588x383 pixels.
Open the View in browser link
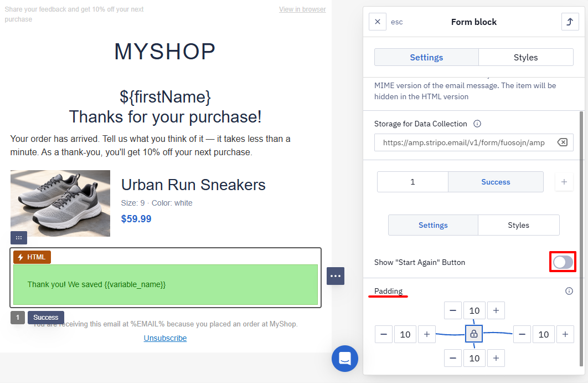[302, 9]
